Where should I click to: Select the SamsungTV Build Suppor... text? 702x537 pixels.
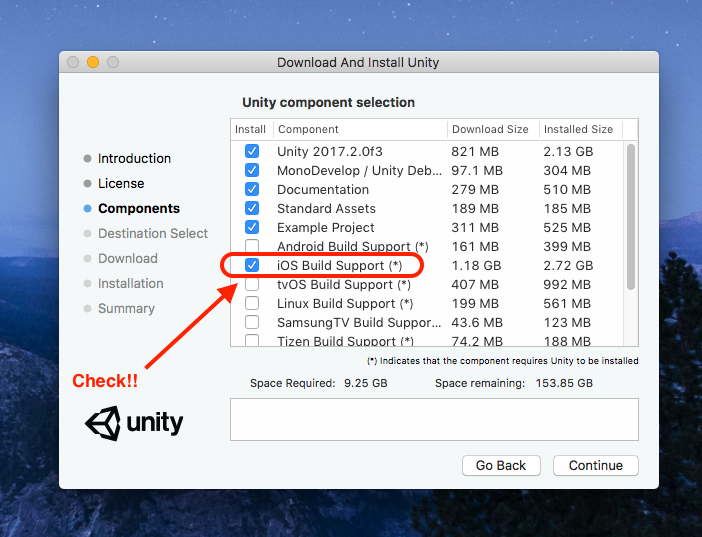(x=360, y=322)
